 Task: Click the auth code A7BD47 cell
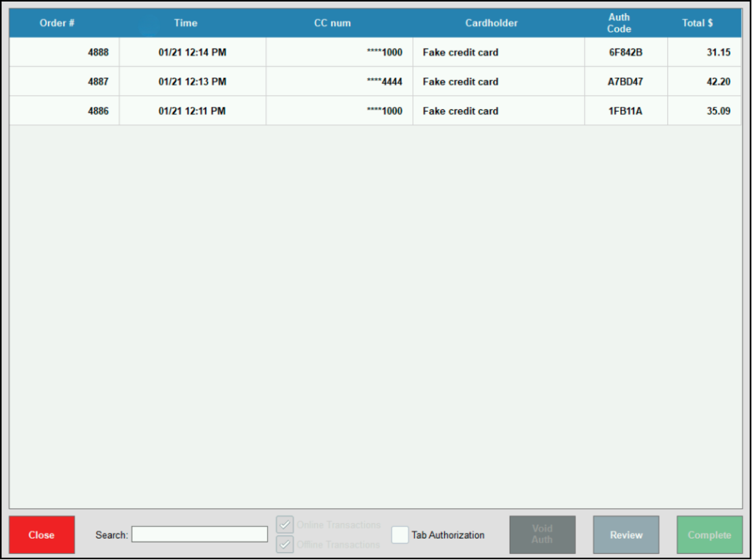(x=625, y=82)
